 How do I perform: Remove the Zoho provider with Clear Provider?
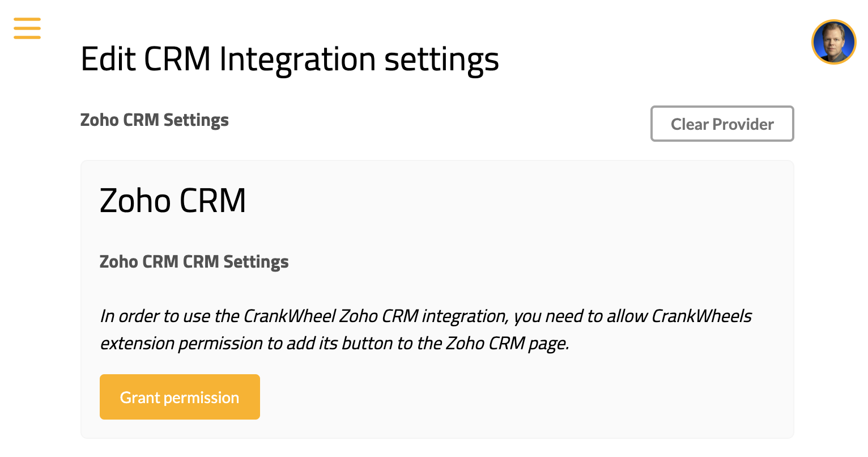coord(722,124)
